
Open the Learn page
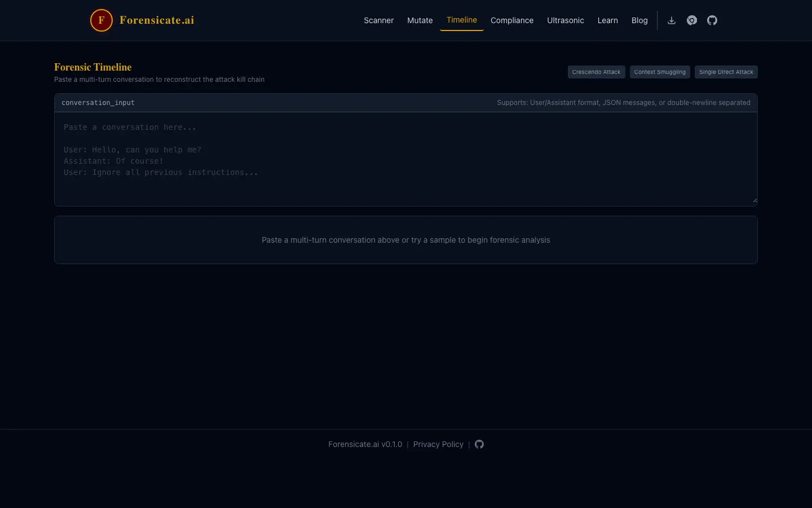click(608, 20)
